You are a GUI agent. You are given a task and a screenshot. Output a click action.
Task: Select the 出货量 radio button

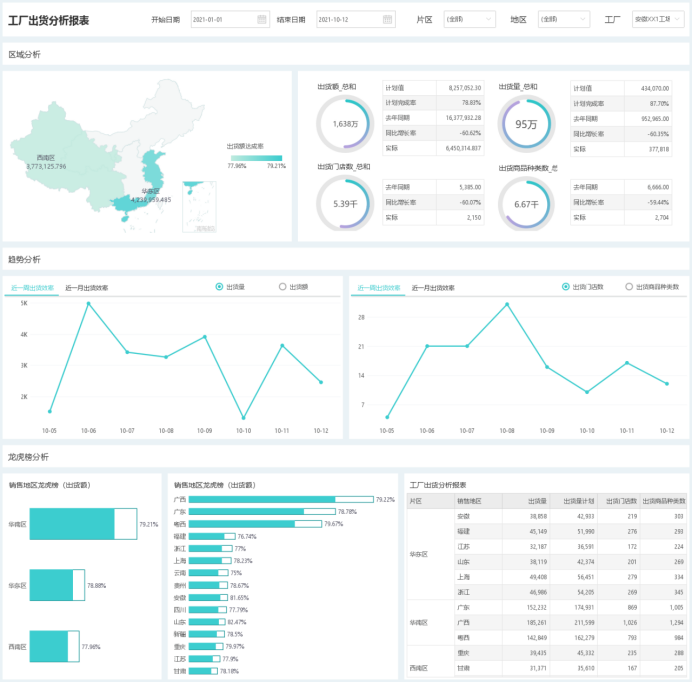(220, 287)
